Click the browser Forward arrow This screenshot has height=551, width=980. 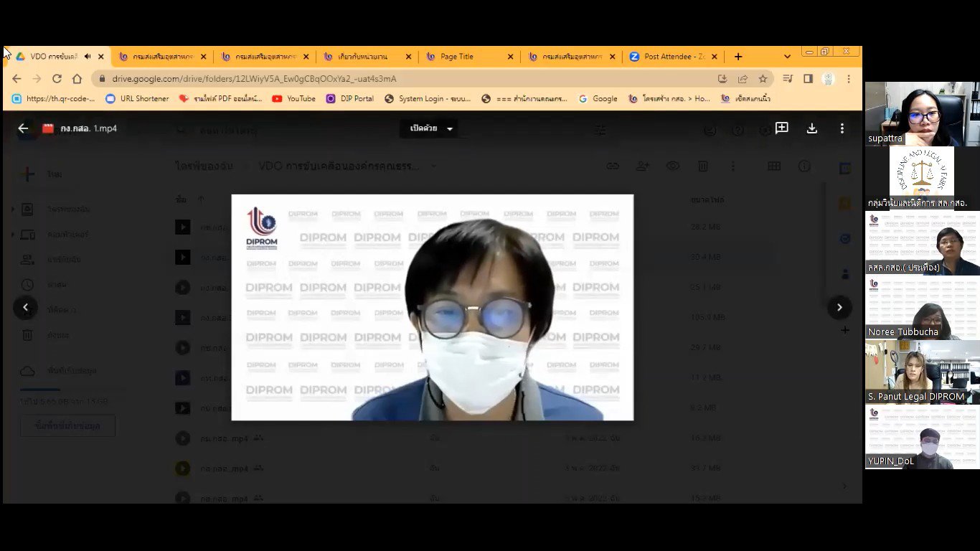(x=37, y=79)
